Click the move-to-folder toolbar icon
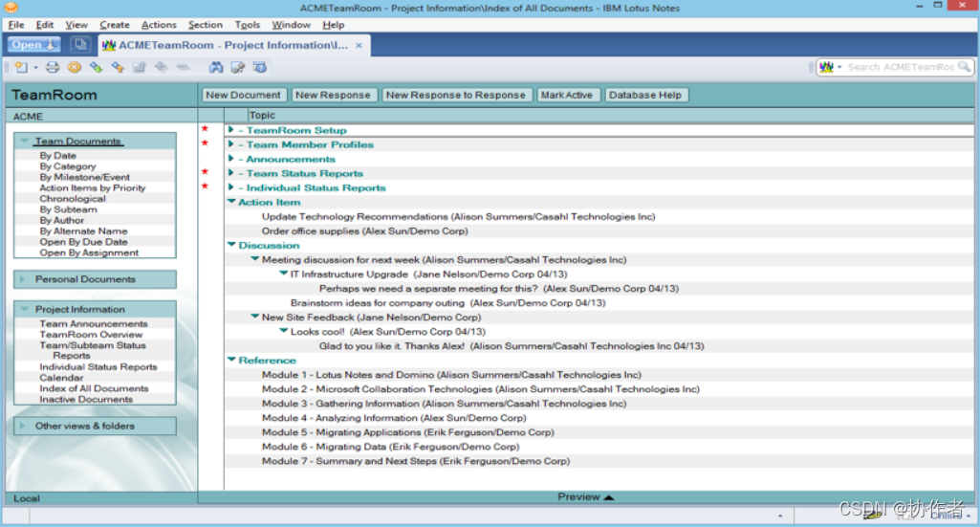Viewport: 980px width, 527px height. pyautogui.click(x=140, y=67)
